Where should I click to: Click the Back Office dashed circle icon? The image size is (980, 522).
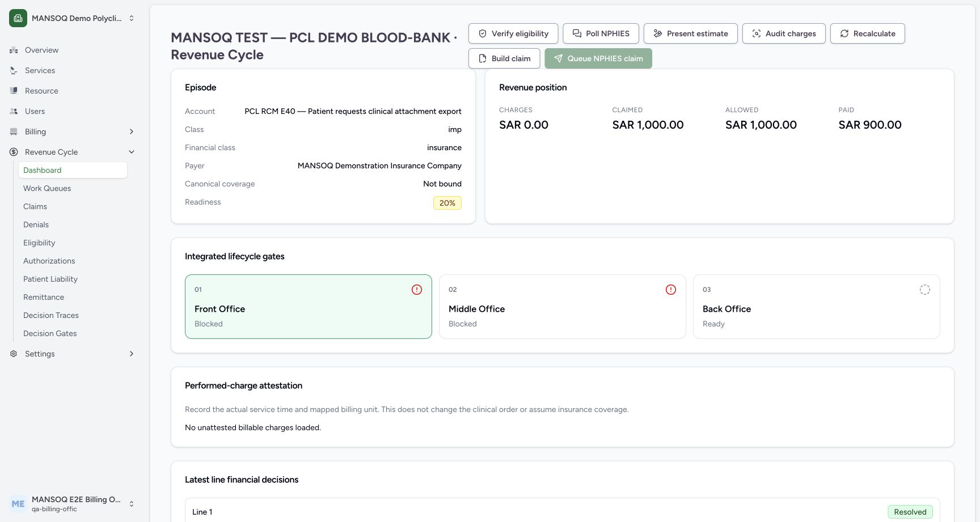pos(925,290)
